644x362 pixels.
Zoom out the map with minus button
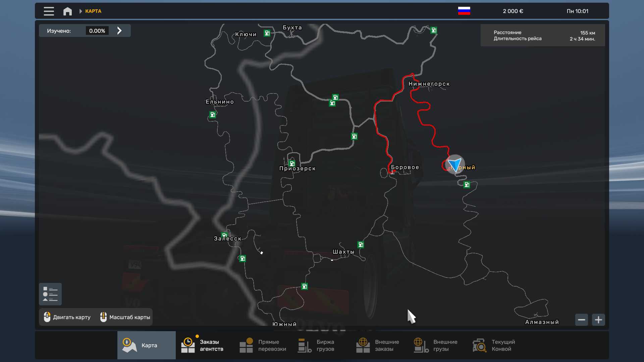[582, 320]
